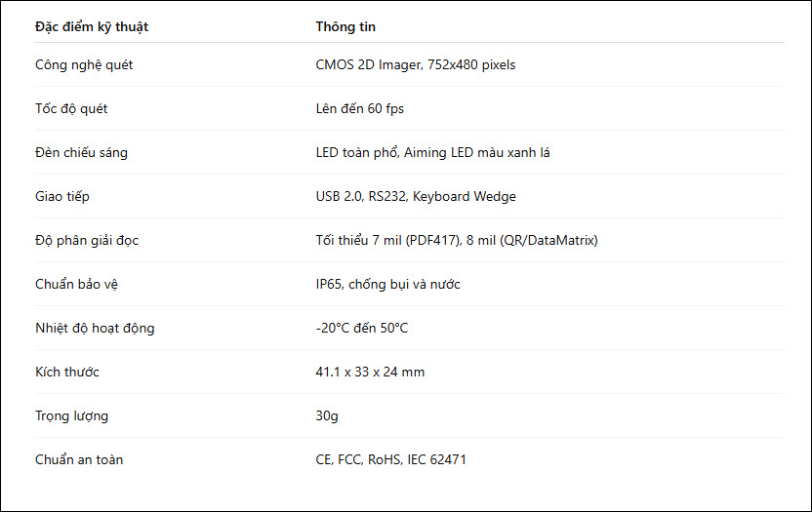Screen dimensions: 812x512
Task: Click 'USB 2.0, RS232, Keyboard Wedge' value
Action: (x=416, y=197)
